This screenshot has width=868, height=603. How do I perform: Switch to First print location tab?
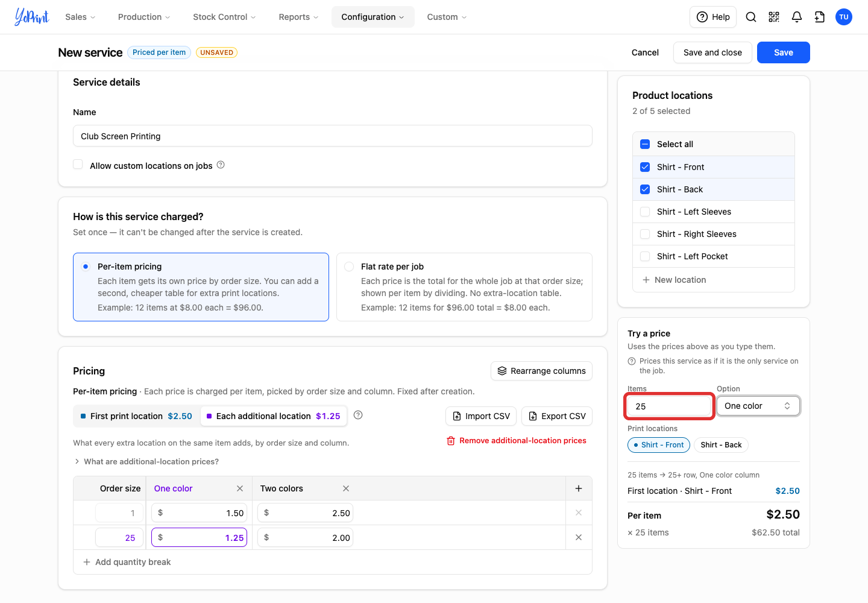click(x=136, y=416)
